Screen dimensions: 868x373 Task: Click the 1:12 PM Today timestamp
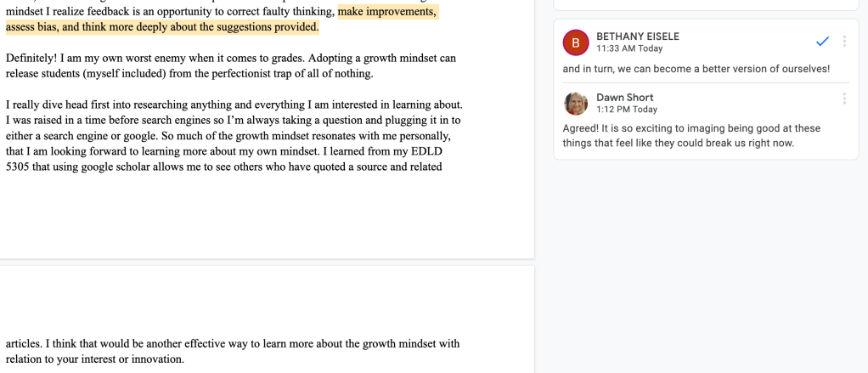tap(626, 110)
